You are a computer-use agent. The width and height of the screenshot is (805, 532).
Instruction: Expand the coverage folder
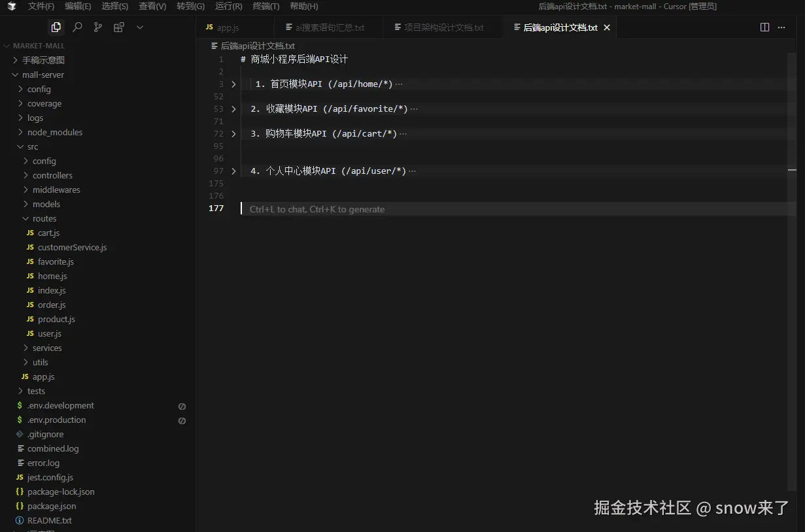pos(20,103)
